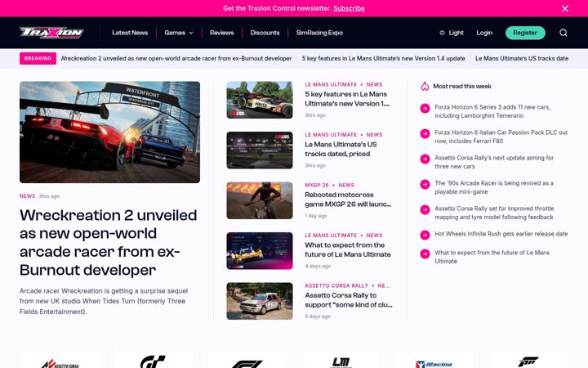The width and height of the screenshot is (588, 368).
Task: Click the Subscribe link in the top banner
Action: pos(349,8)
